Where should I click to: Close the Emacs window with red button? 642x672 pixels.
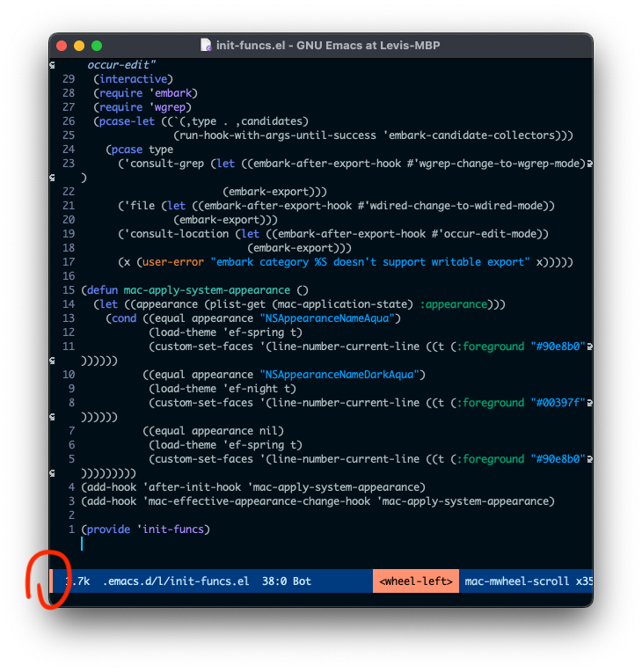pyautogui.click(x=62, y=46)
